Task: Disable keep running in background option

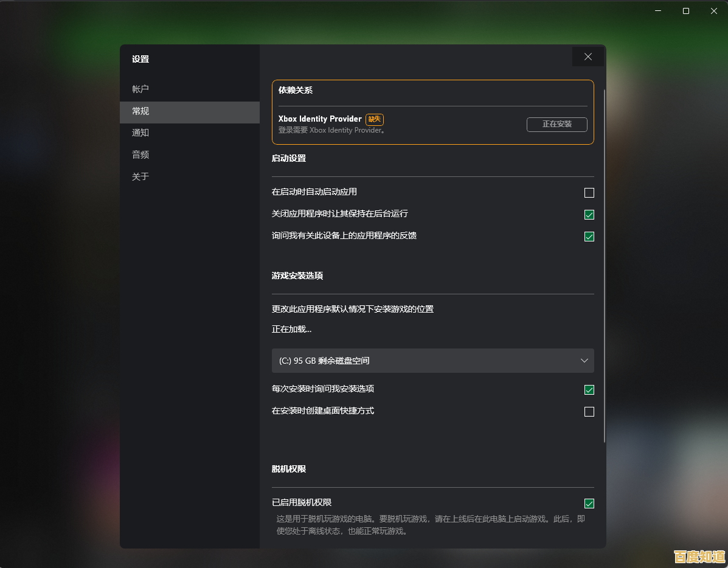Action: pos(589,214)
